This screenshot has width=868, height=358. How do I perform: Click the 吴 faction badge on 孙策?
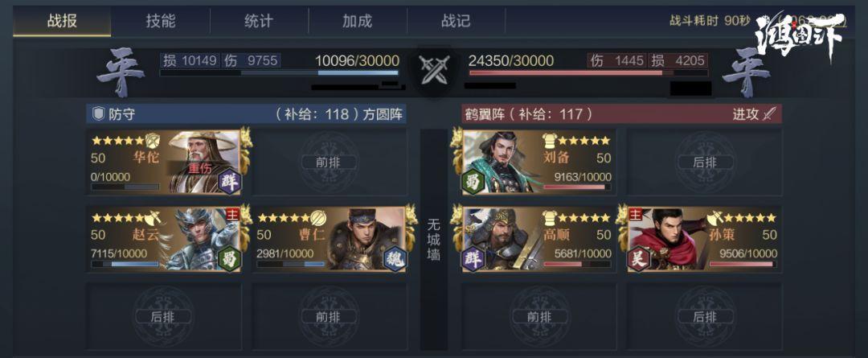[x=638, y=259]
